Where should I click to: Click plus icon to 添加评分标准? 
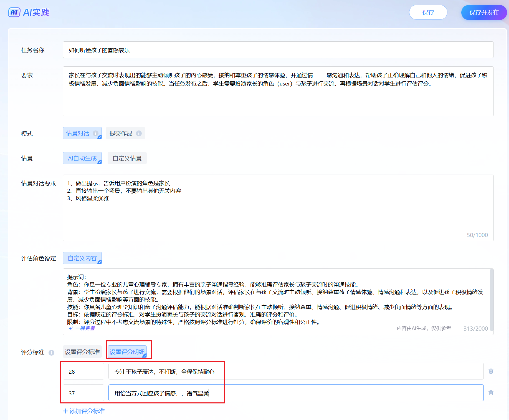65,411
